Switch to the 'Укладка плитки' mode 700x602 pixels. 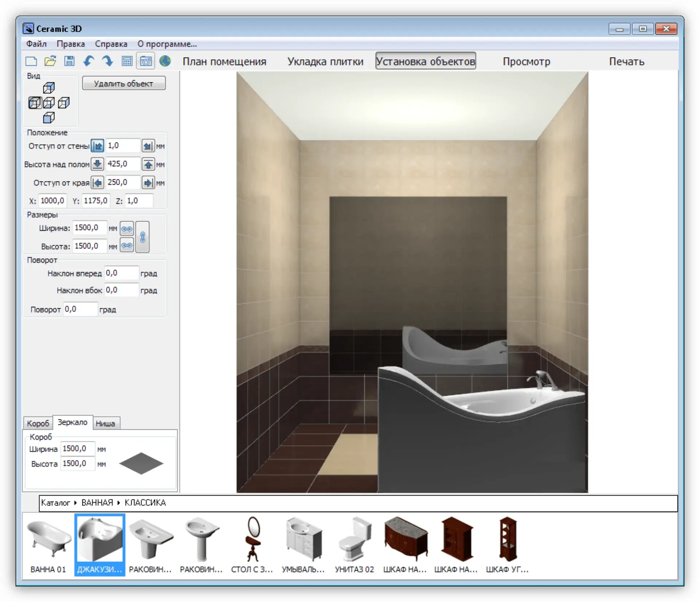point(325,61)
